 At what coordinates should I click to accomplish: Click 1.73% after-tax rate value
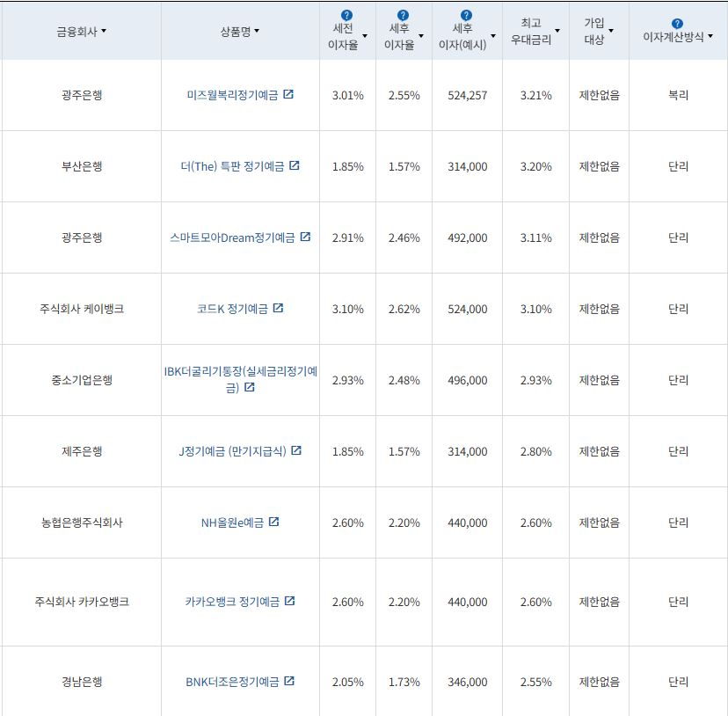pos(404,682)
